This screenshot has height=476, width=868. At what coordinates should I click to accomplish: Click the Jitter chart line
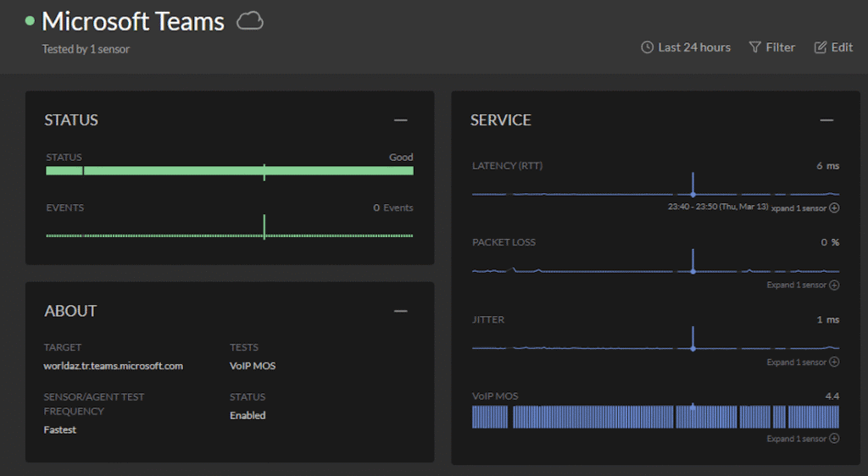[655, 348]
